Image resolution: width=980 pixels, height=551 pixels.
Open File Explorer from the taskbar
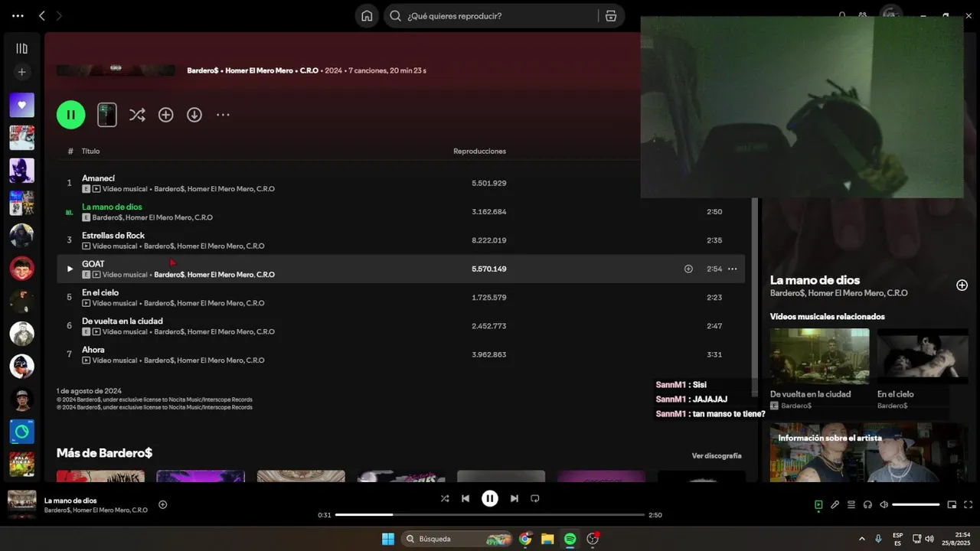tap(547, 539)
